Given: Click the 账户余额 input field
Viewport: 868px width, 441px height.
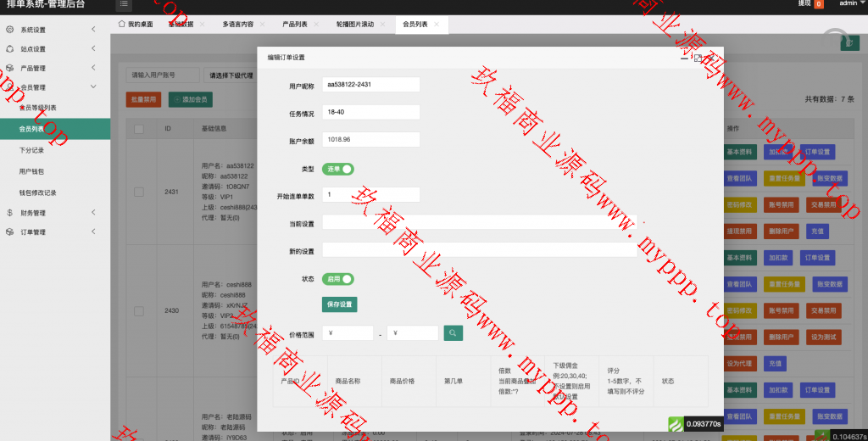Looking at the screenshot, I should 371,139.
